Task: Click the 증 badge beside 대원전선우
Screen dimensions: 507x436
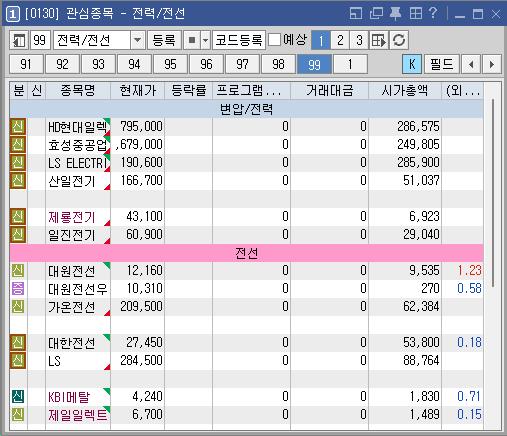Action: (18, 289)
